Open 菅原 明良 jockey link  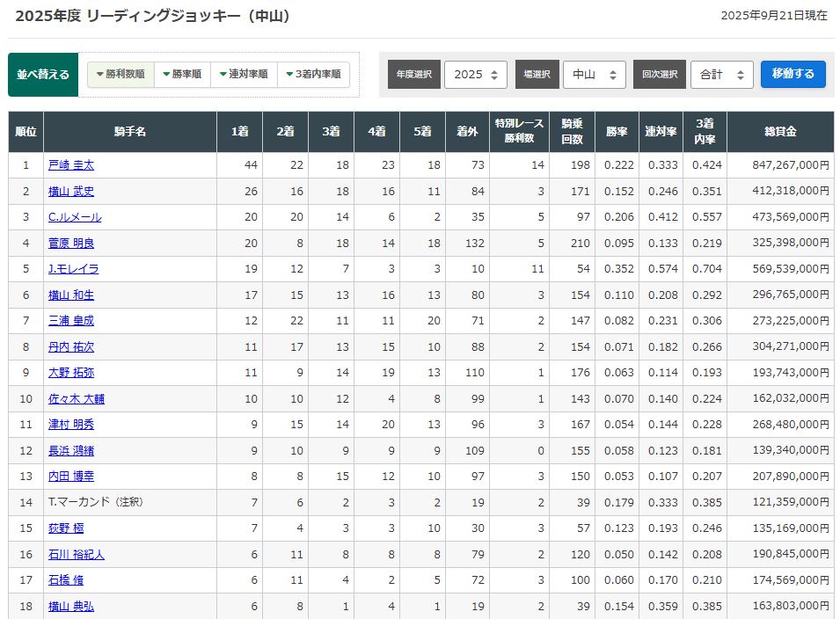click(71, 243)
